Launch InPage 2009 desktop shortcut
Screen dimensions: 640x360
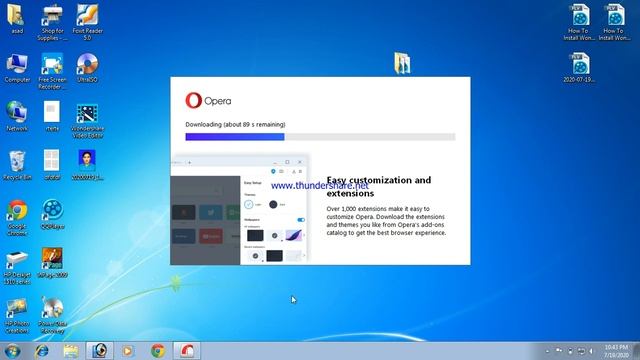pyautogui.click(x=52, y=263)
